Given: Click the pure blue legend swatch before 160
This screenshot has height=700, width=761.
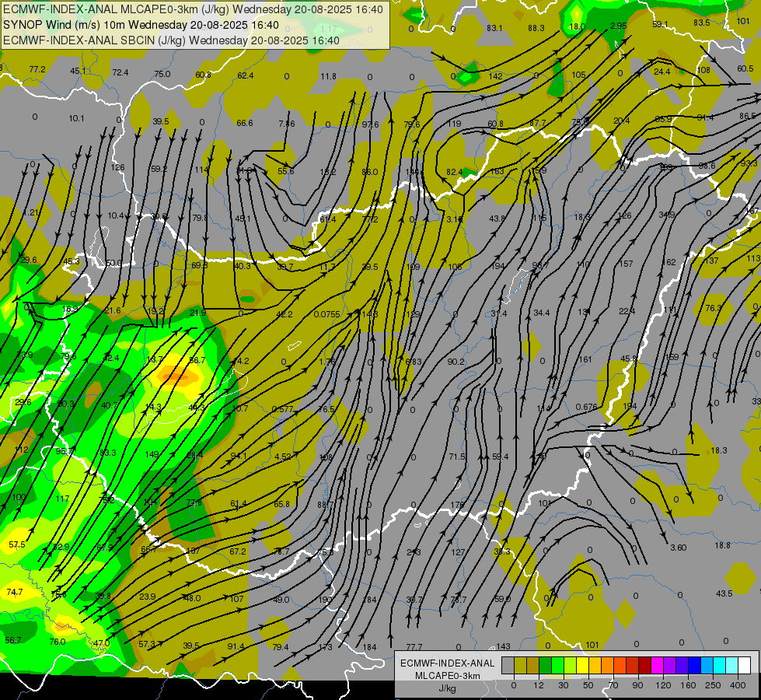Looking at the screenshot, I should [x=695, y=665].
